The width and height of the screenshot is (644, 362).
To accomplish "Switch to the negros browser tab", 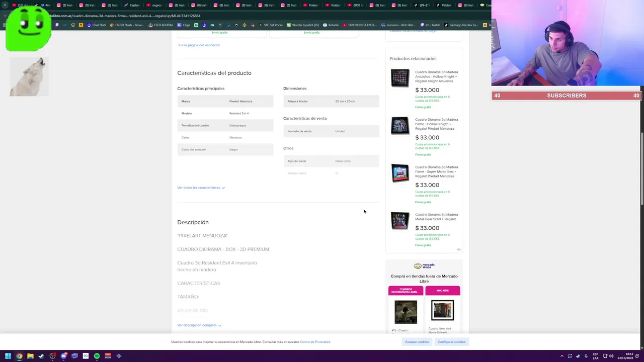I will pos(154,5).
